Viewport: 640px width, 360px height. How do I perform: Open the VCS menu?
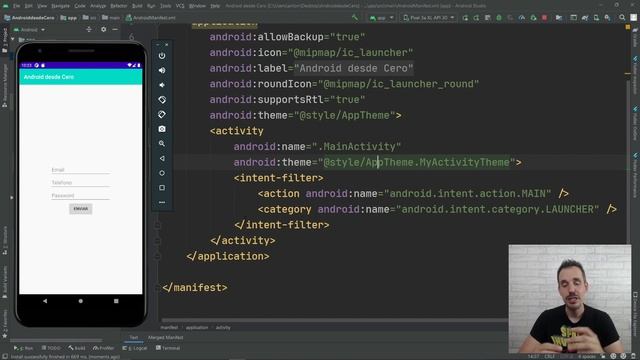(x=180, y=6)
